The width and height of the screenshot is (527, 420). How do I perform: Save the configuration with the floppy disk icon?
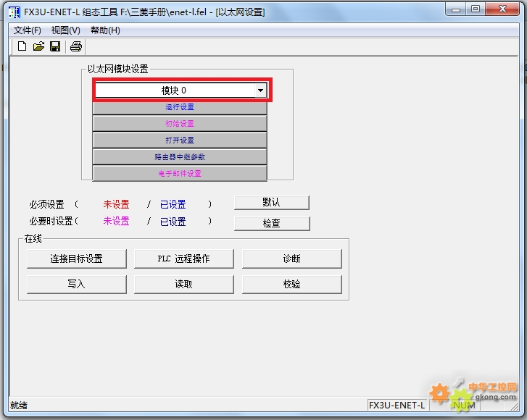click(x=55, y=46)
